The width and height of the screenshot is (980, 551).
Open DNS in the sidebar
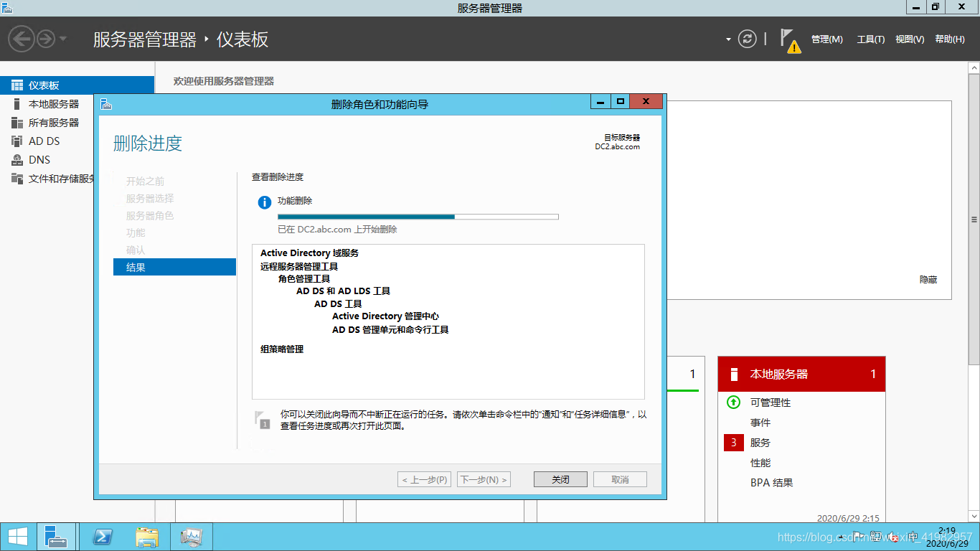coord(39,160)
